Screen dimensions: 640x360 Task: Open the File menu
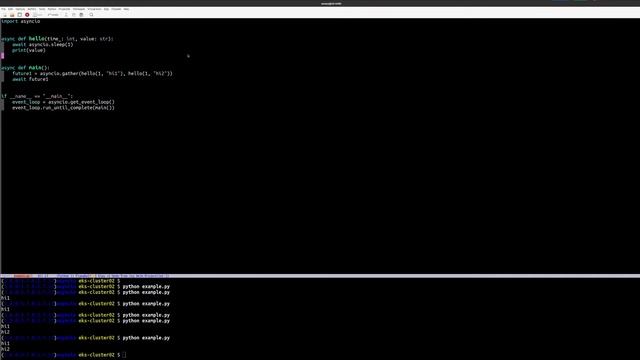pos(4,9)
